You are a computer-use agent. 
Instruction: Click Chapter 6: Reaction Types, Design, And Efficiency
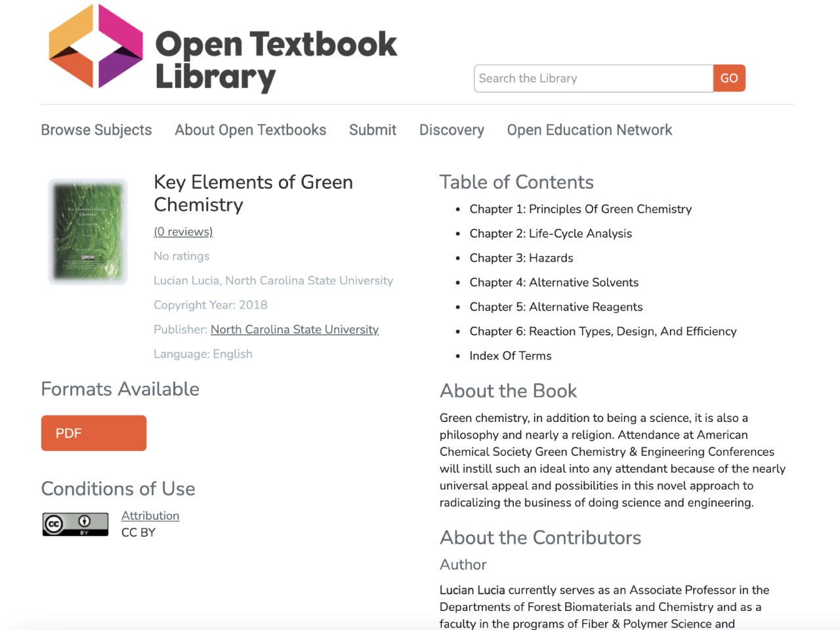pyautogui.click(x=603, y=331)
